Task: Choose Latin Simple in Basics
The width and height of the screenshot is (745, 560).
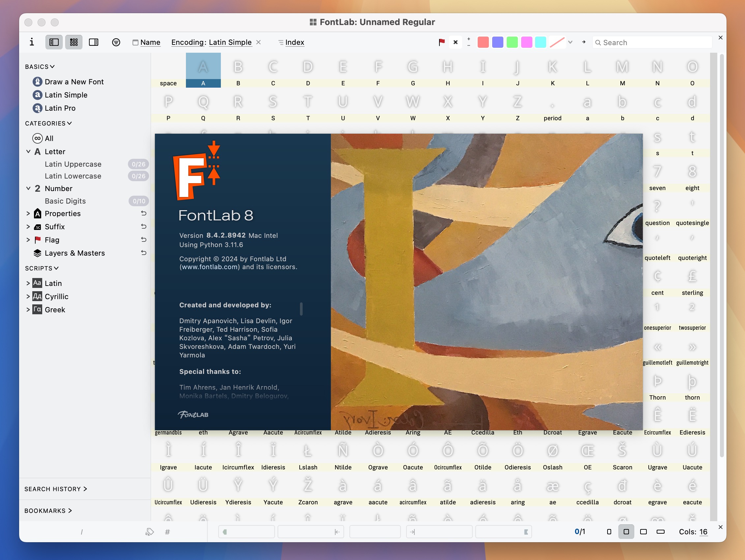Action: (60, 95)
